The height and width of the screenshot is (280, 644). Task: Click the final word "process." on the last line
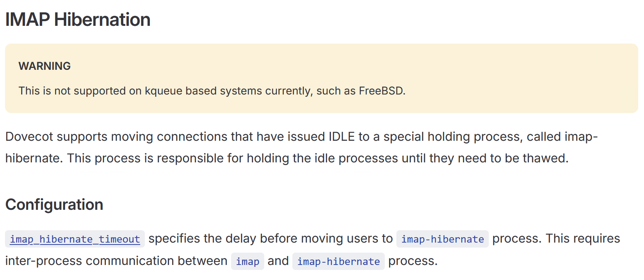click(413, 261)
